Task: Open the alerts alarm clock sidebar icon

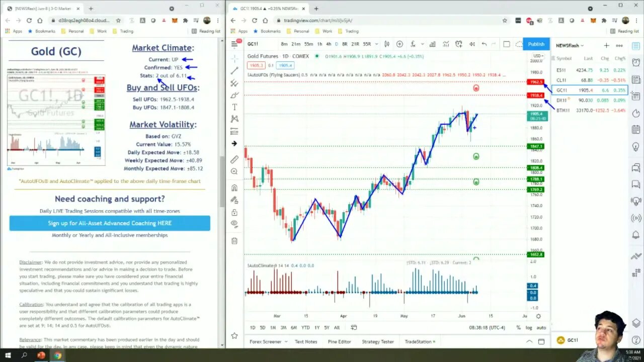Action: tap(636, 62)
